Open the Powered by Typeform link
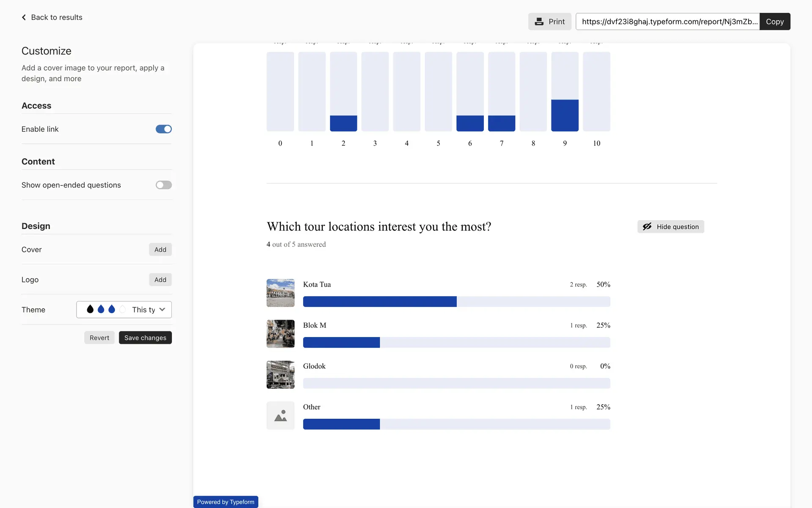812x508 pixels. pyautogui.click(x=225, y=502)
